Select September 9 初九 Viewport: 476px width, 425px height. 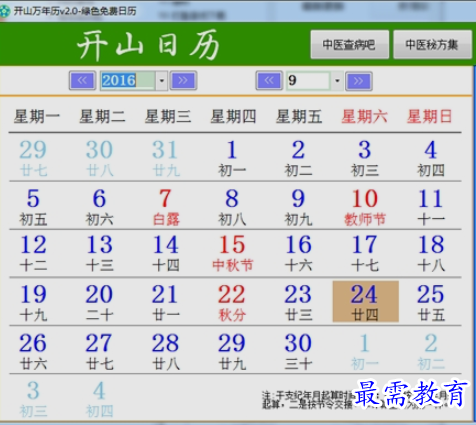(x=299, y=207)
